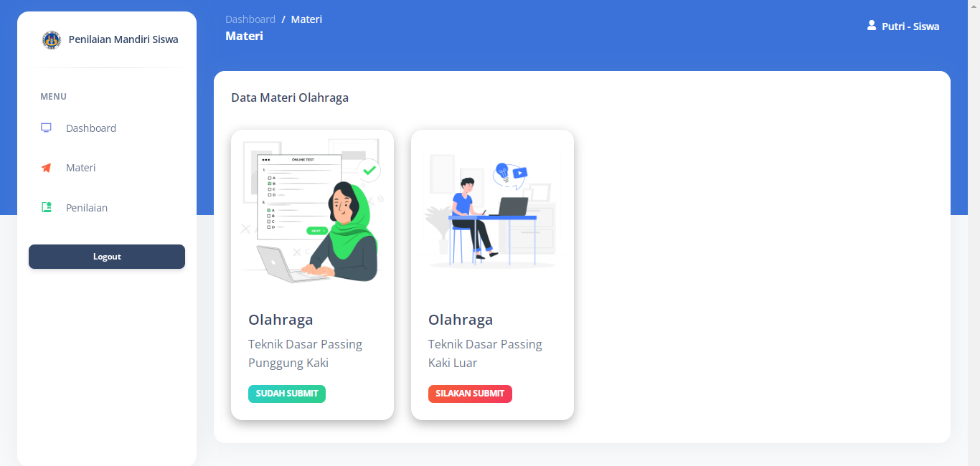
Task: Click the Materi paper plane icon
Action: (x=47, y=168)
